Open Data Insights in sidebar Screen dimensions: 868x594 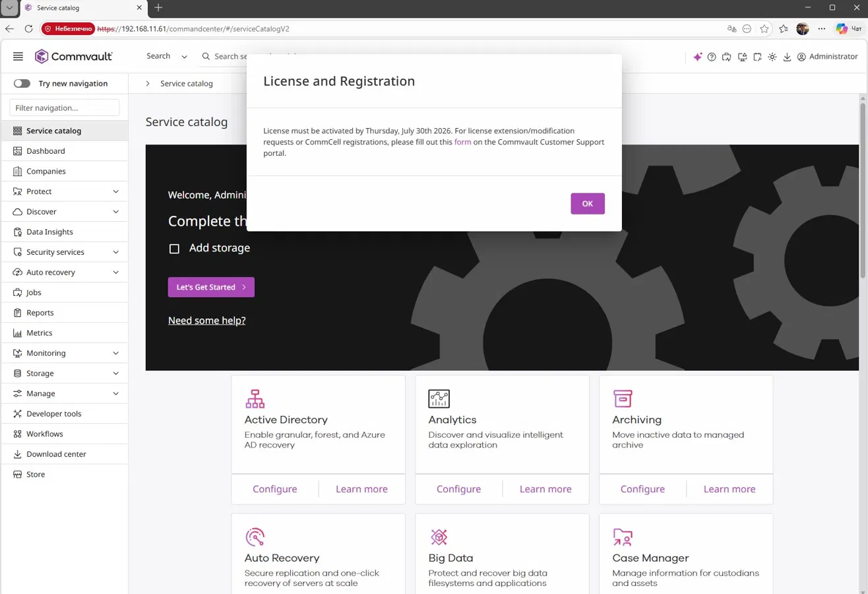coord(65,232)
